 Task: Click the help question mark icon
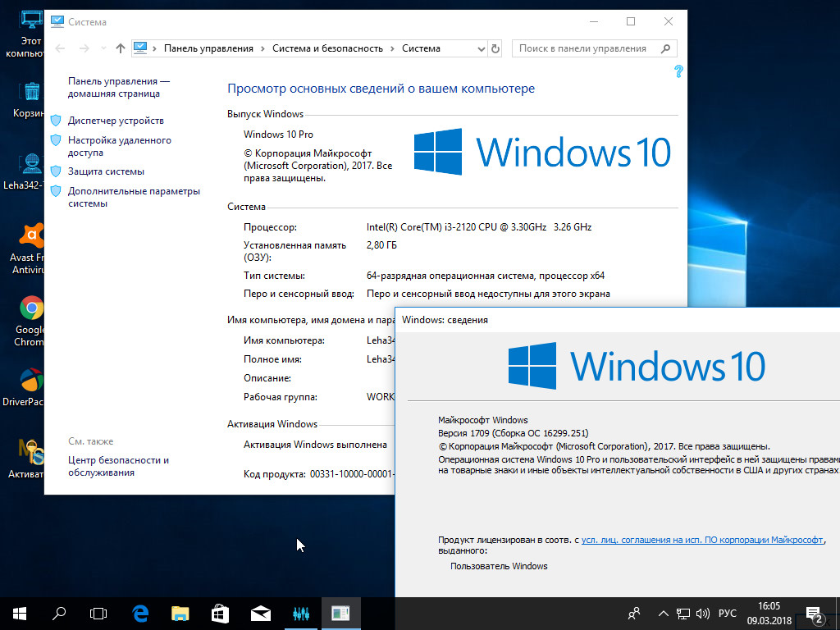click(678, 72)
